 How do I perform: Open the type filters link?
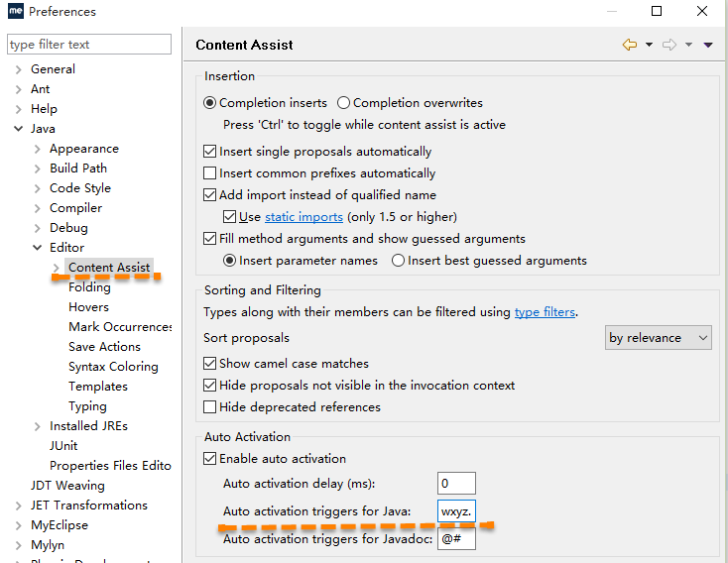tap(545, 312)
